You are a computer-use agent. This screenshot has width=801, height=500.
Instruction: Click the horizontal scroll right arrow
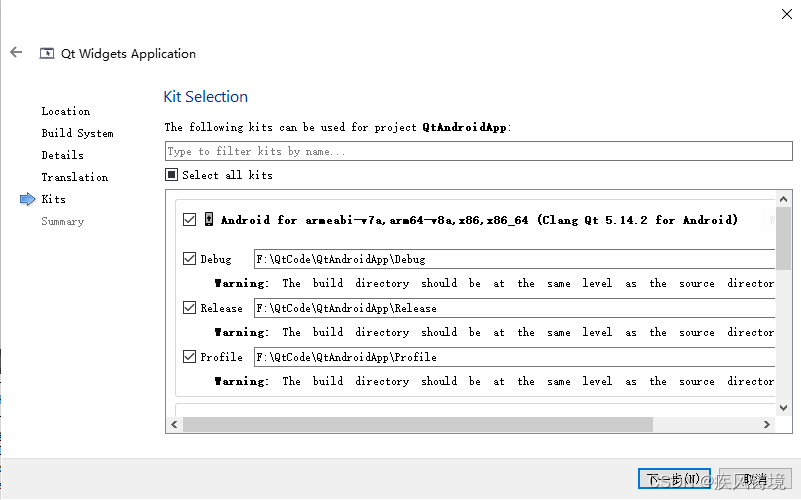[x=766, y=424]
